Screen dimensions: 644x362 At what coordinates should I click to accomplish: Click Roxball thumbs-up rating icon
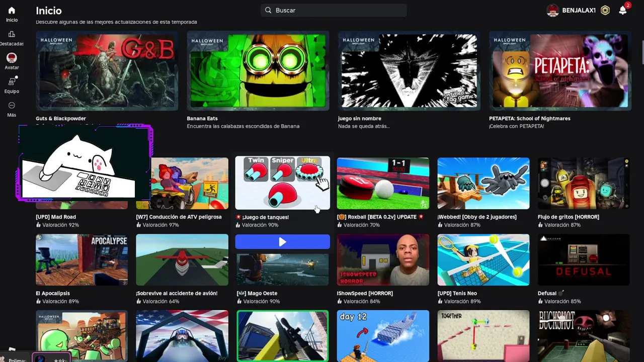[x=340, y=225]
